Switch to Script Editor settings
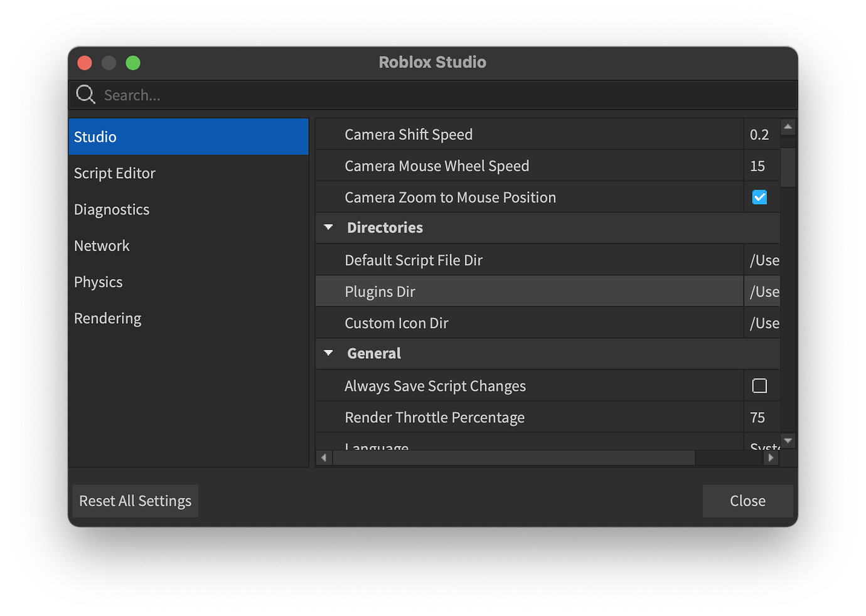The width and height of the screenshot is (866, 616). pyautogui.click(x=115, y=173)
